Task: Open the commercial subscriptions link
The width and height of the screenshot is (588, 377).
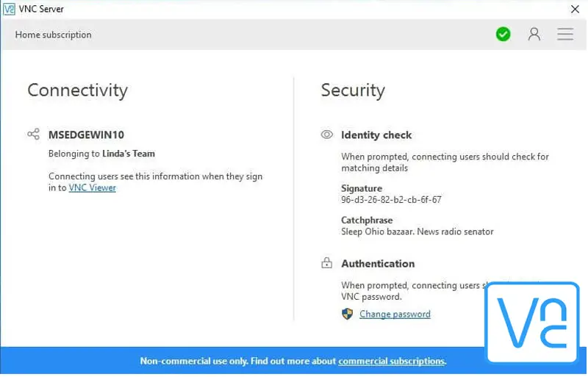Action: click(x=391, y=361)
